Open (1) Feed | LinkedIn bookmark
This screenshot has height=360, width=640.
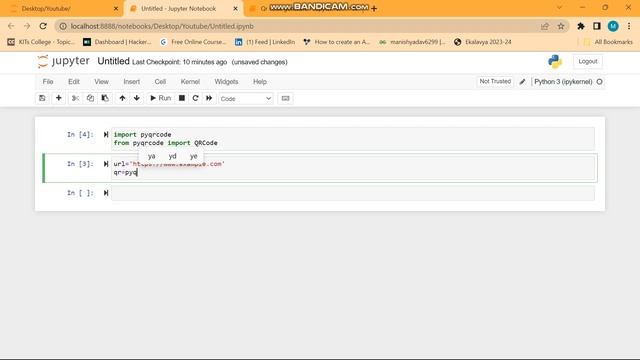click(265, 42)
